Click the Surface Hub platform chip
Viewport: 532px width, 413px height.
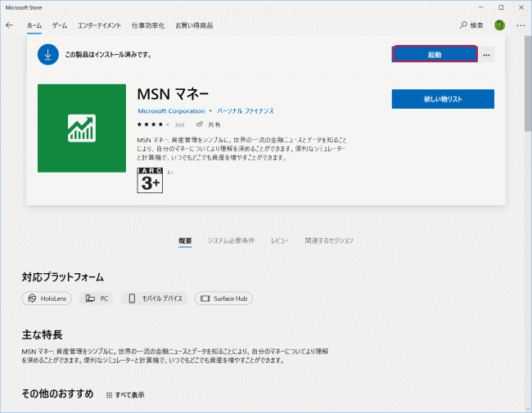223,299
